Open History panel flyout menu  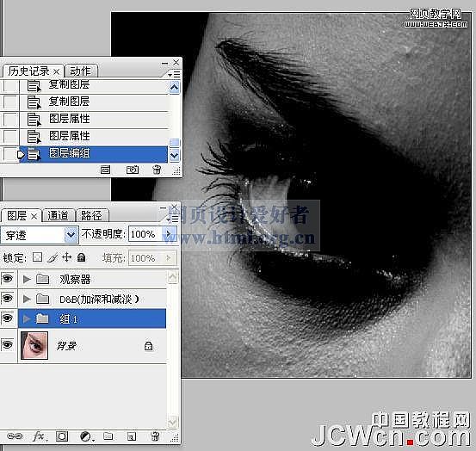point(174,74)
